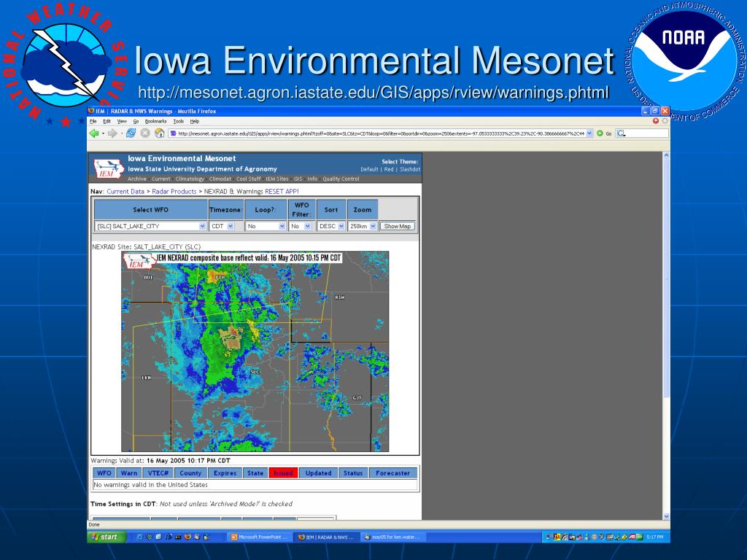This screenshot has width=747, height=560.
Task: Switch to Microsoft PowerPoint taskbar window
Action: coord(259,537)
